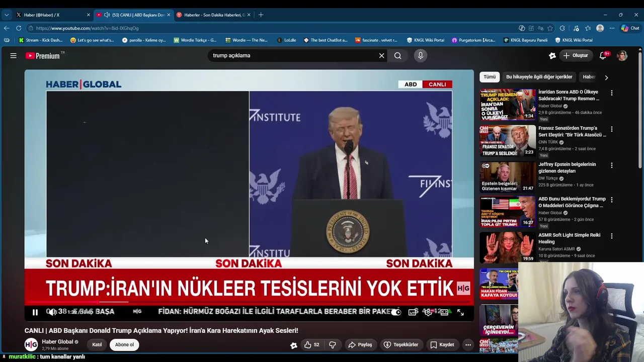
Task: Open the browser profile avatar icon
Action: [600, 28]
